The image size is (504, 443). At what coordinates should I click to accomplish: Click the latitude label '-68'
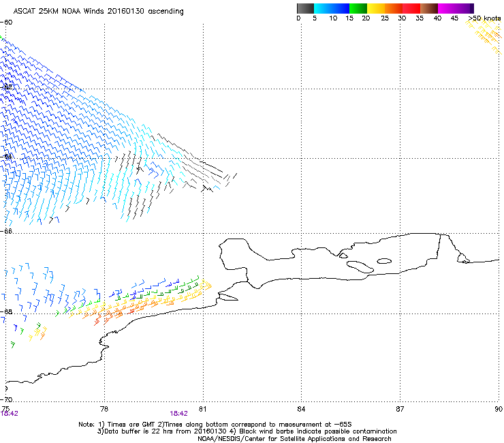pyautogui.click(x=6, y=311)
